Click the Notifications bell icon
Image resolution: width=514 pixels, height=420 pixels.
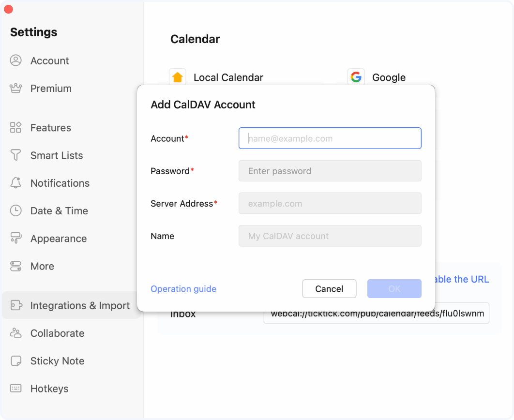[x=15, y=183]
